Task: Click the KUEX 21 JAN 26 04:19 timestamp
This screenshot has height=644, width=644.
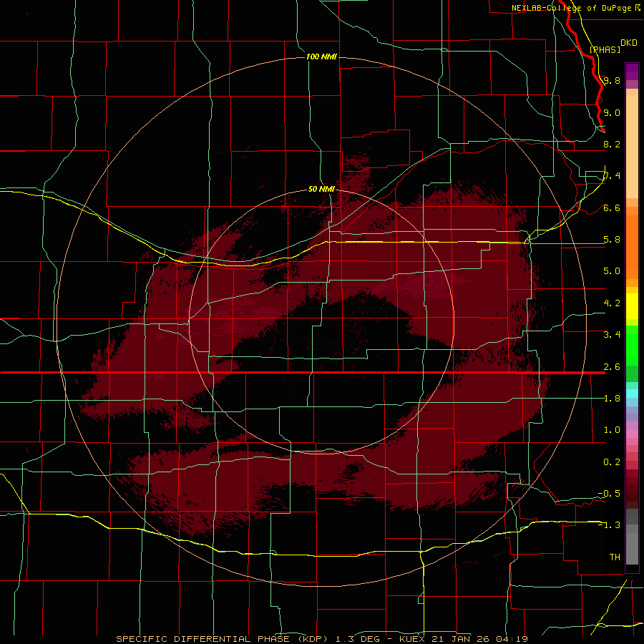Action: pos(464,639)
